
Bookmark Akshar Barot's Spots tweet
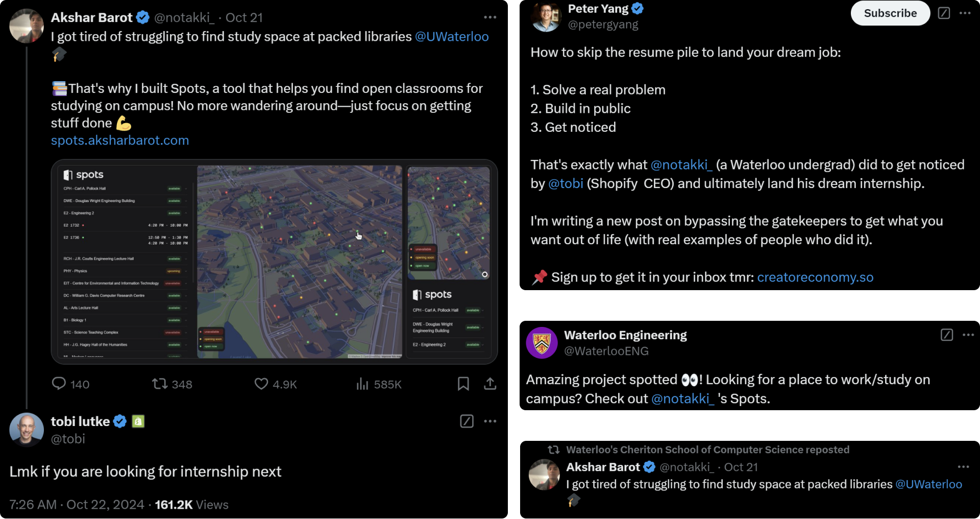pos(463,384)
